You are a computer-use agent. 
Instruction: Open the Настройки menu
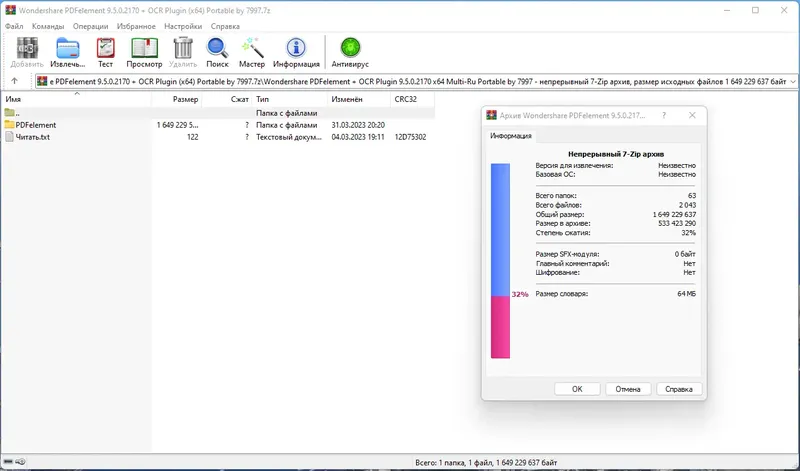[183, 26]
